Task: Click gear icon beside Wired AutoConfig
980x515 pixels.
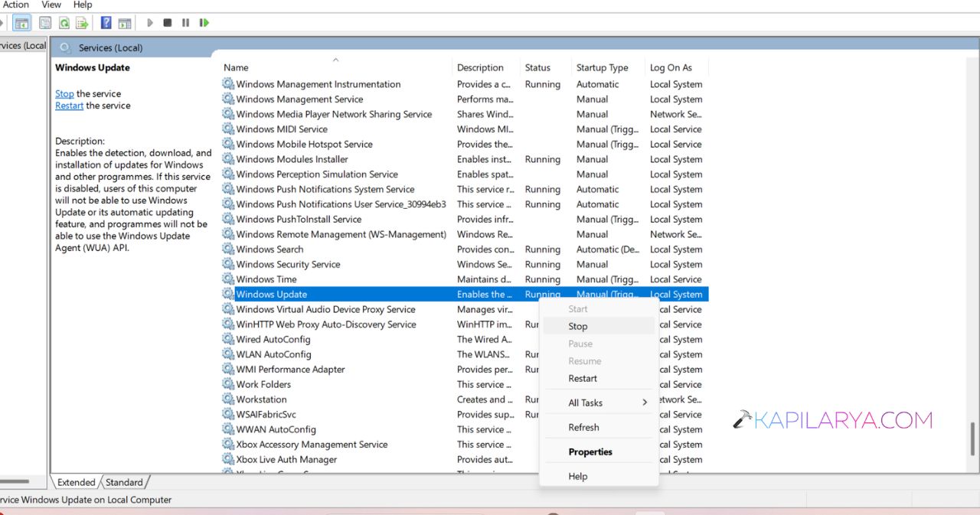Action: 228,339
